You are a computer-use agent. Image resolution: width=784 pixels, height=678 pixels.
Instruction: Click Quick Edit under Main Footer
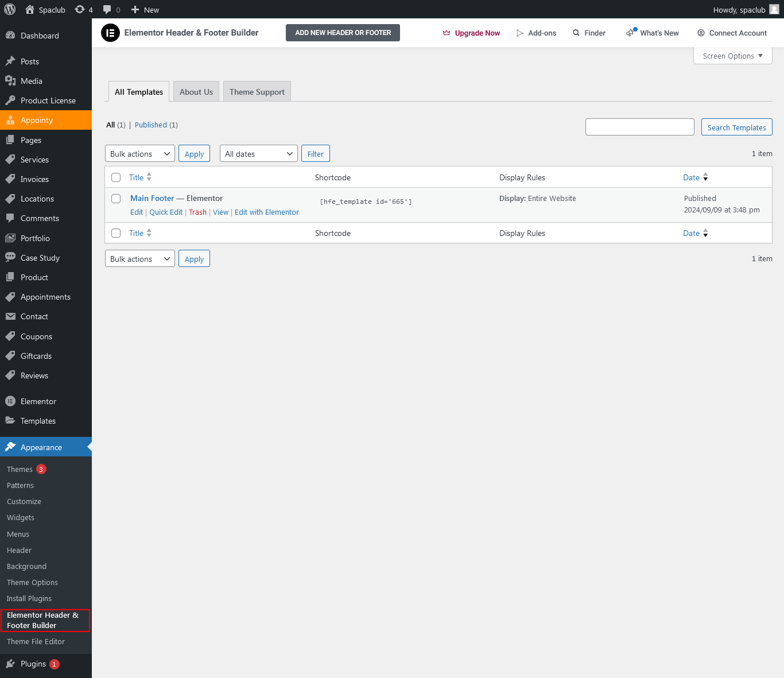(x=166, y=212)
